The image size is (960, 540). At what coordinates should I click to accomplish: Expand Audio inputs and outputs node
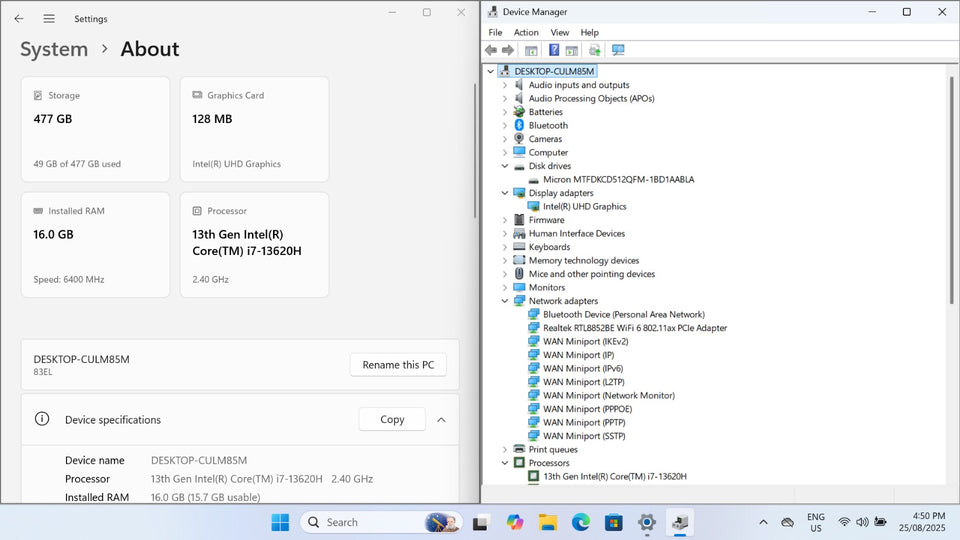tap(504, 85)
